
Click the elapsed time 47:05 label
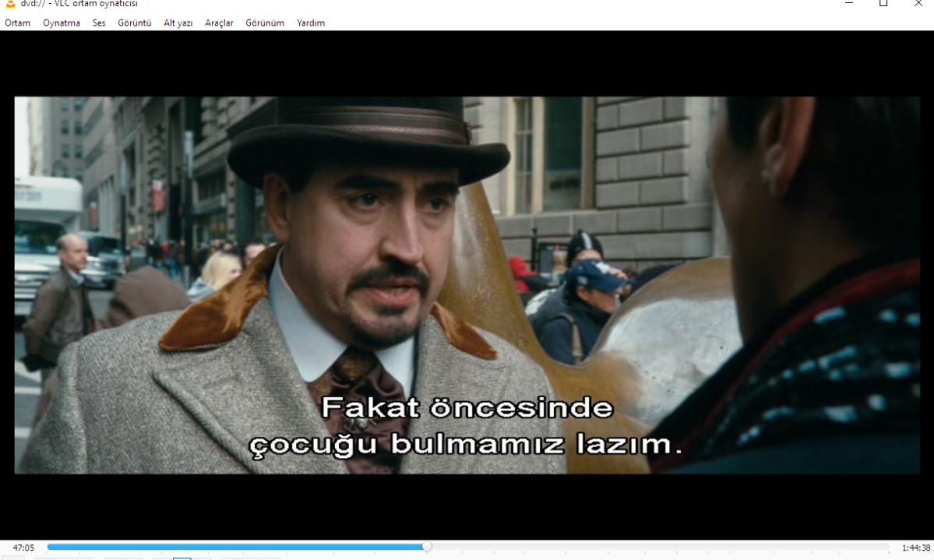24,548
